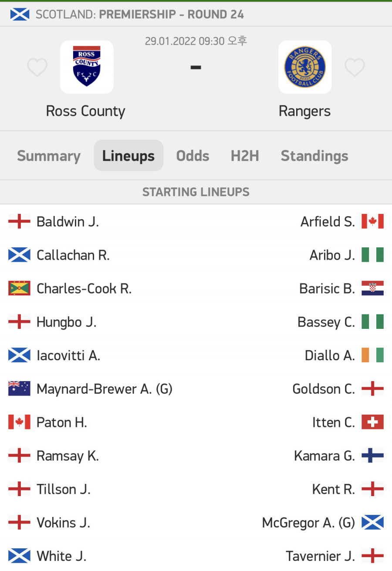Open the Odds tab

[x=193, y=156]
